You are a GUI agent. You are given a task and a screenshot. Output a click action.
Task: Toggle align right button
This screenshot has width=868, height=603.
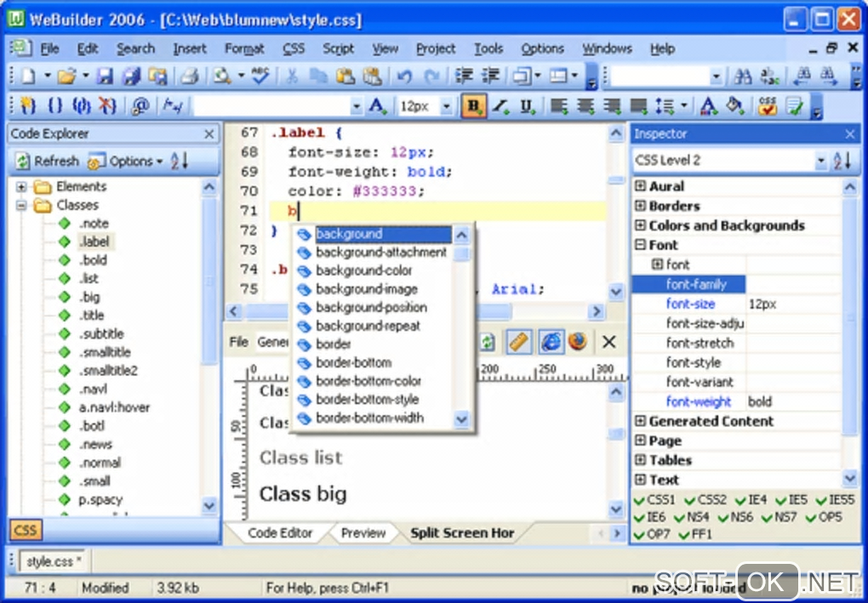coord(612,105)
